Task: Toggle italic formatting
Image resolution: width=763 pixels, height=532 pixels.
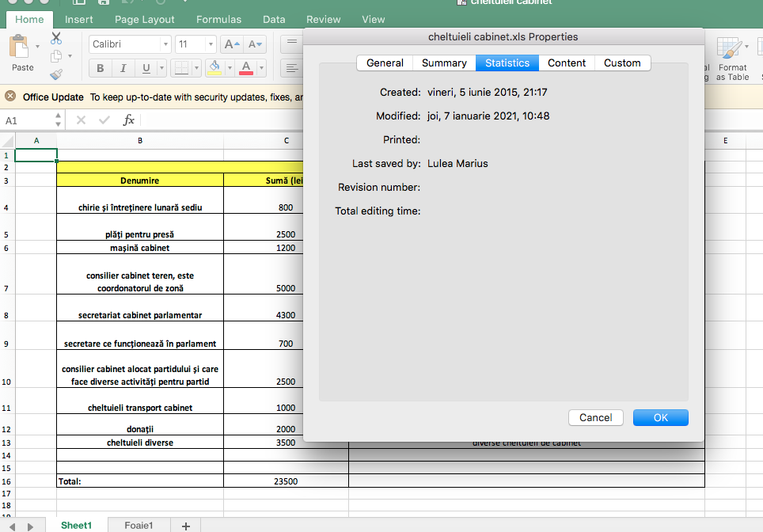Action: [123, 68]
